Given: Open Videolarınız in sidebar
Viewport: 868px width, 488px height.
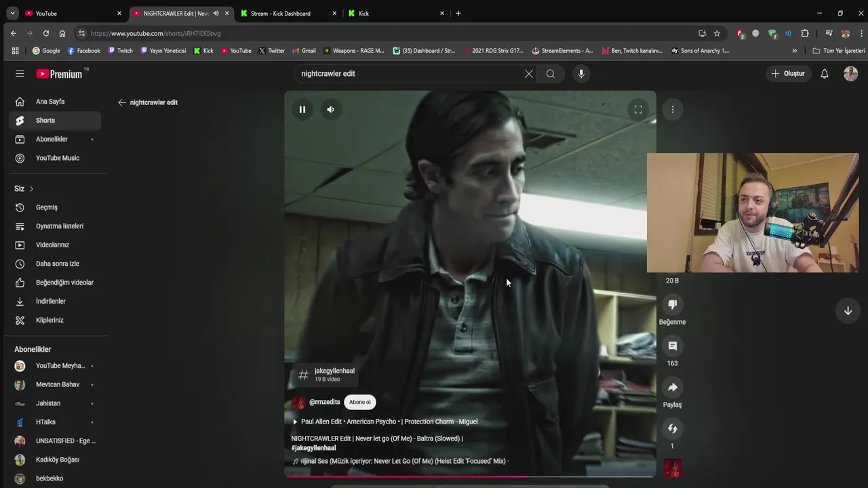Looking at the screenshot, I should click(x=54, y=245).
